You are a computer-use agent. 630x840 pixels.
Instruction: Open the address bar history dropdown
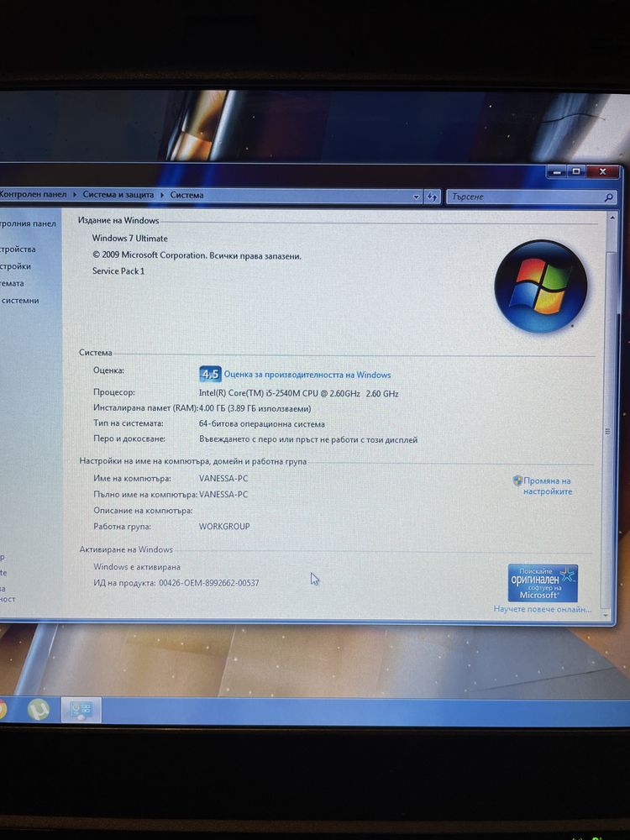coord(417,197)
